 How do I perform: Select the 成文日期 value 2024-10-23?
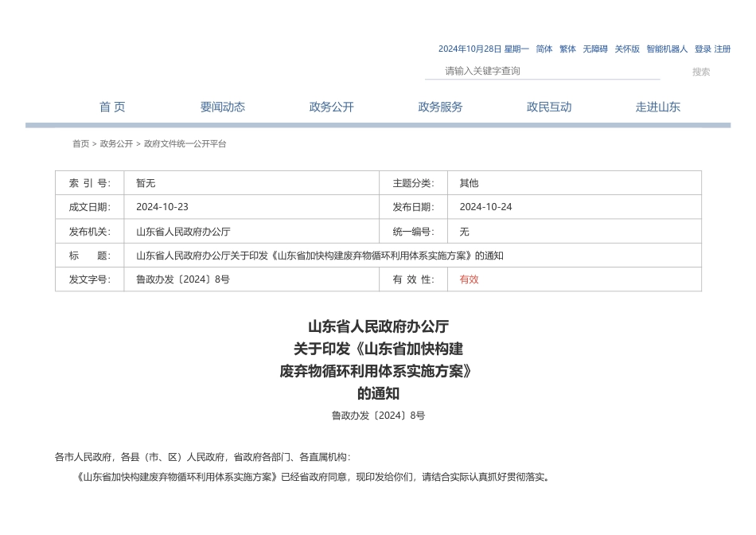[162, 207]
